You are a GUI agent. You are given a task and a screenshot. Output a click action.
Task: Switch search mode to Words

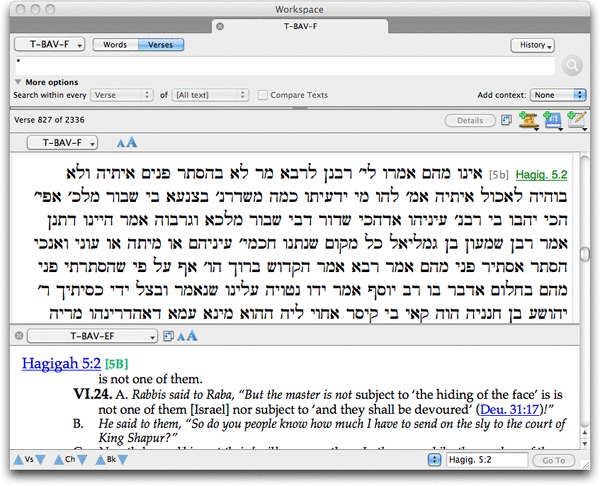[x=115, y=45]
